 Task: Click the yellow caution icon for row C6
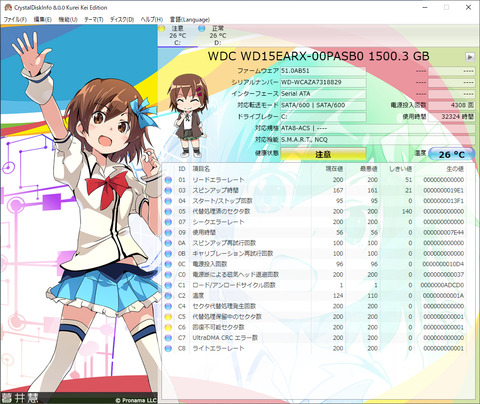click(x=168, y=328)
